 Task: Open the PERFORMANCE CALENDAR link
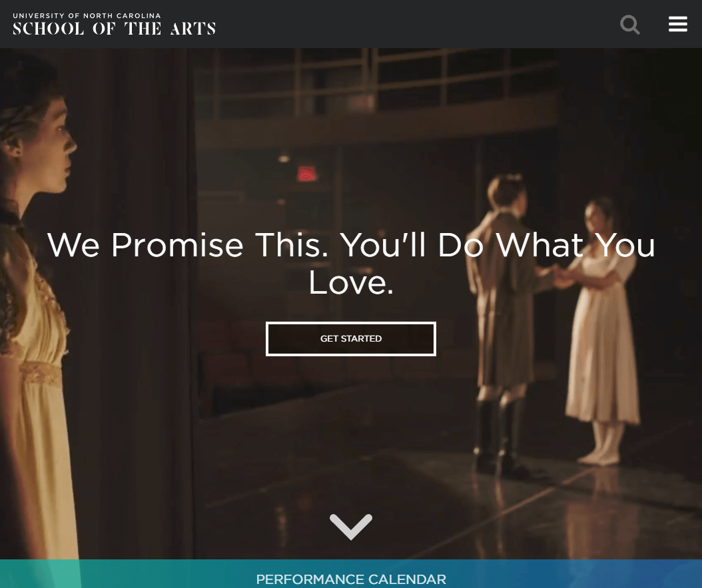pyautogui.click(x=351, y=579)
